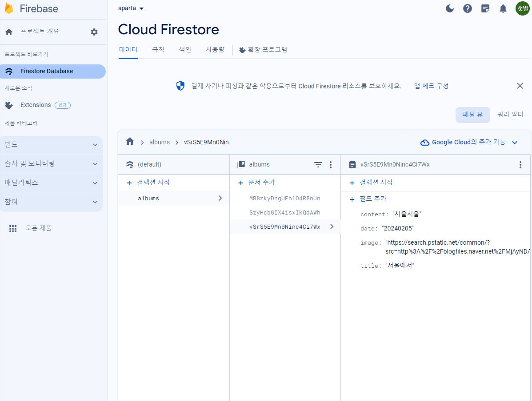Open Extensions in sidebar
Screen dimensions: 532x401
(x=36, y=105)
